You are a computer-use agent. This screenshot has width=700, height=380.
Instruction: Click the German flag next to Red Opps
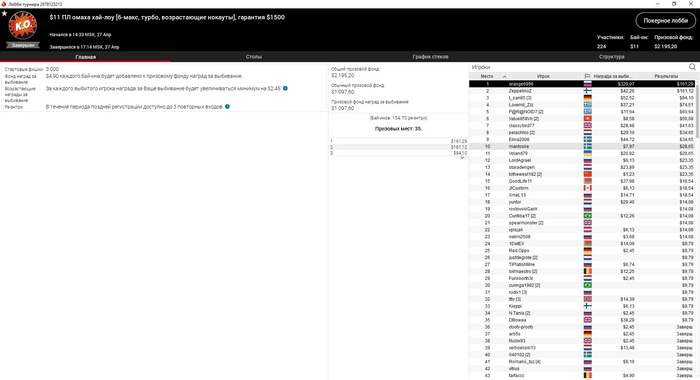588,251
